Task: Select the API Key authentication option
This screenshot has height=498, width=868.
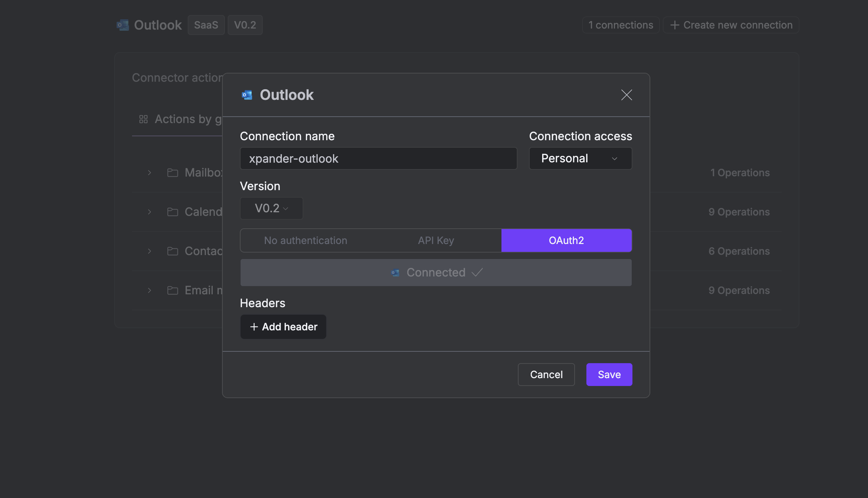Action: [436, 240]
